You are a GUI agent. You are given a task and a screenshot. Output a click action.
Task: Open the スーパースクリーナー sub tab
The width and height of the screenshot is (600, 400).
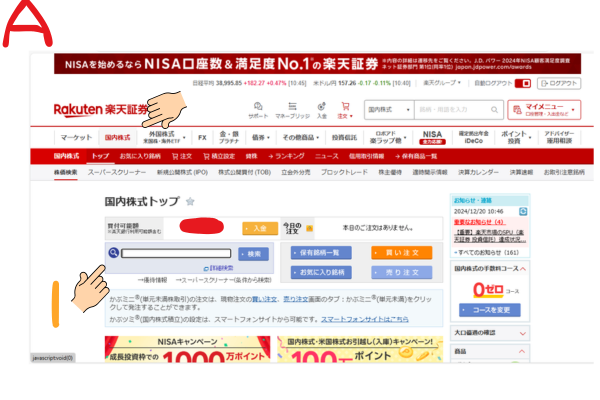pyautogui.click(x=117, y=172)
